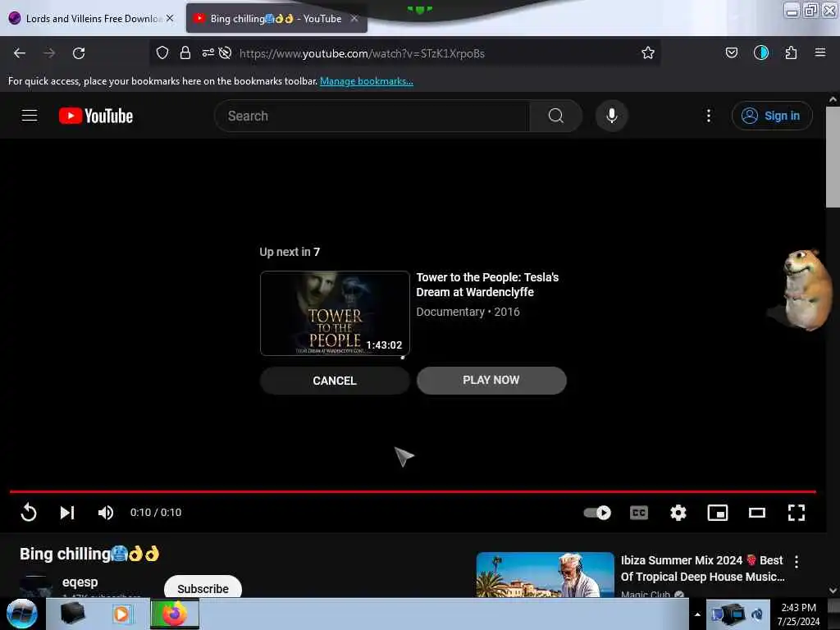
Task: Search with your voice microphone button
Action: point(611,116)
